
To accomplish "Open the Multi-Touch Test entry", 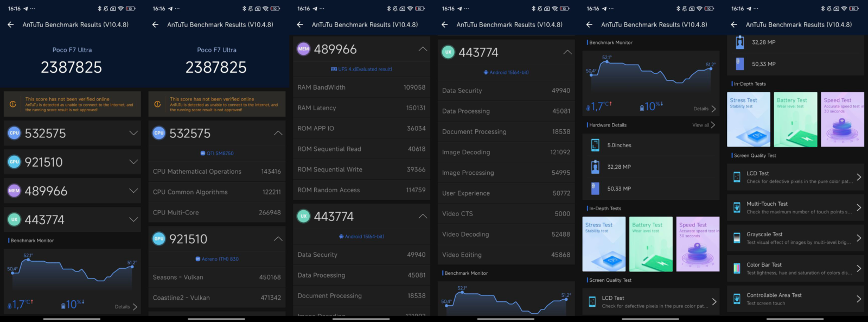I will click(795, 207).
